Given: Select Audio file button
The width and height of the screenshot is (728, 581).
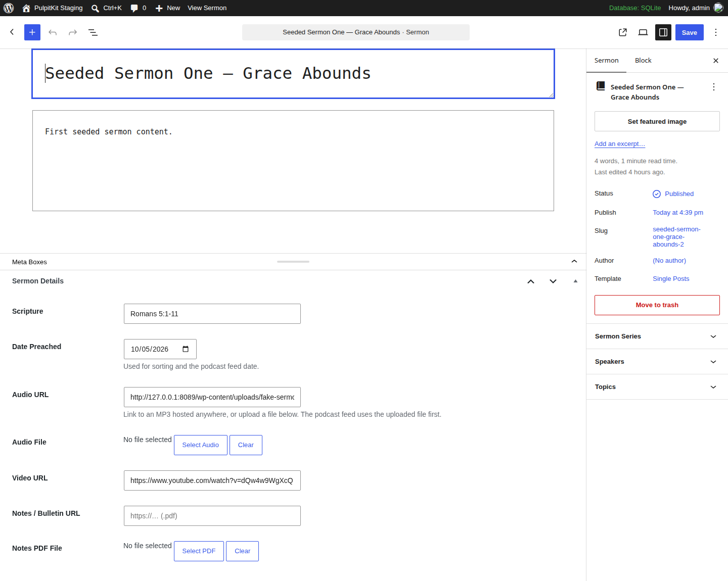Looking at the screenshot, I should (201, 445).
